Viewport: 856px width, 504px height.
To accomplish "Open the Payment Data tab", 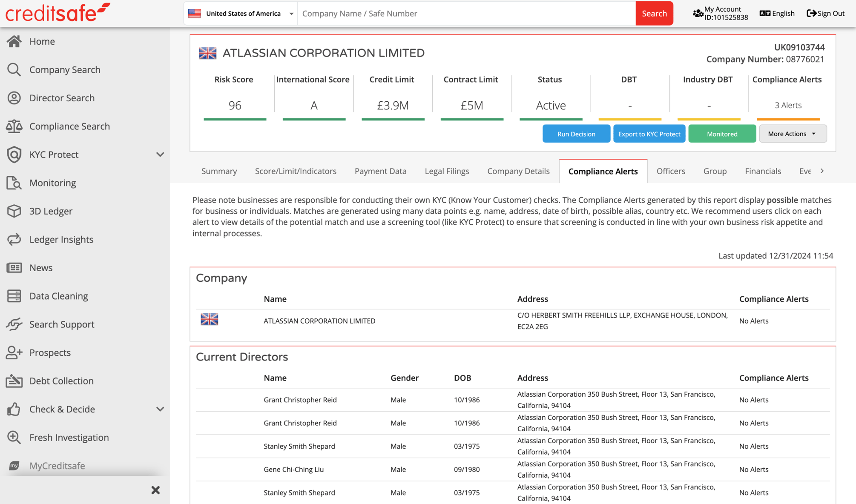I will point(380,171).
